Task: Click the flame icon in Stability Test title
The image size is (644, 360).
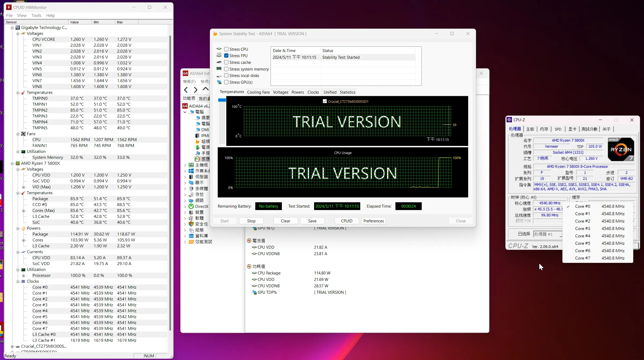Action: click(x=215, y=34)
